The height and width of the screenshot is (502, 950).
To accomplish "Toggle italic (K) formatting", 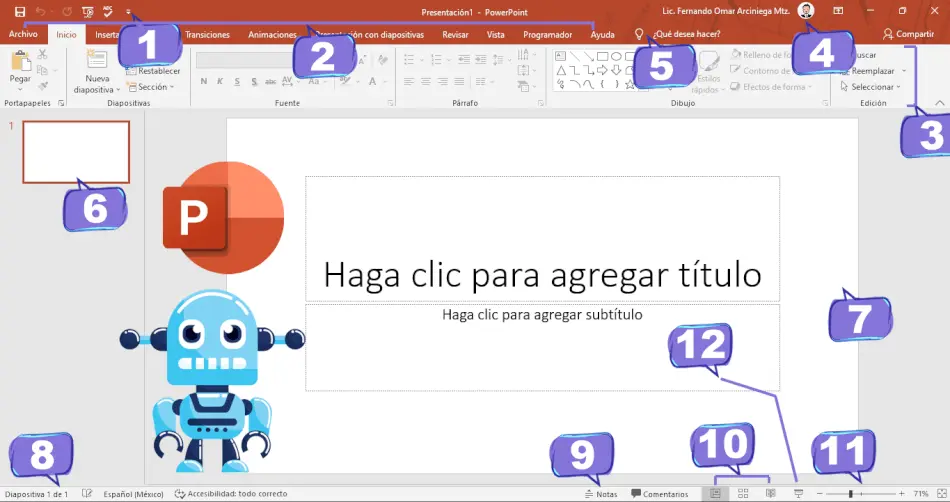I will [x=220, y=81].
